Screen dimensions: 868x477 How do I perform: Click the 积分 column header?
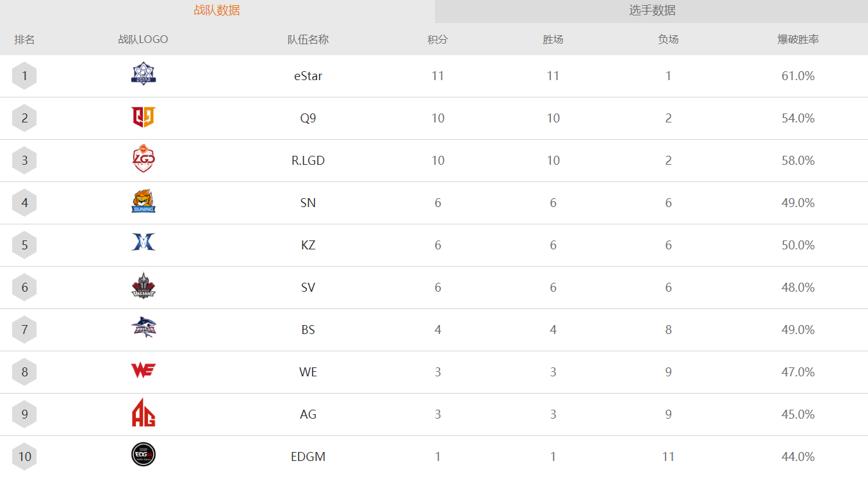[x=438, y=39]
